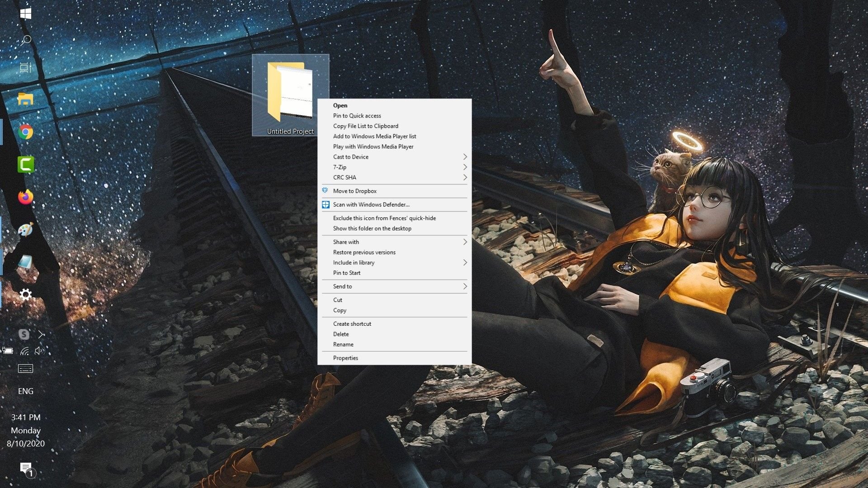
Task: Choose Copy File List to Clipboard
Action: (395, 126)
